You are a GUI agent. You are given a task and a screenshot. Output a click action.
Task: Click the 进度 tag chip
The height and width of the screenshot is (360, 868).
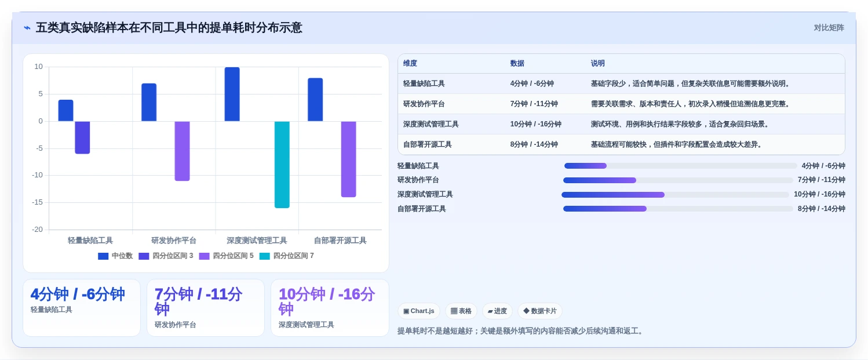point(497,311)
